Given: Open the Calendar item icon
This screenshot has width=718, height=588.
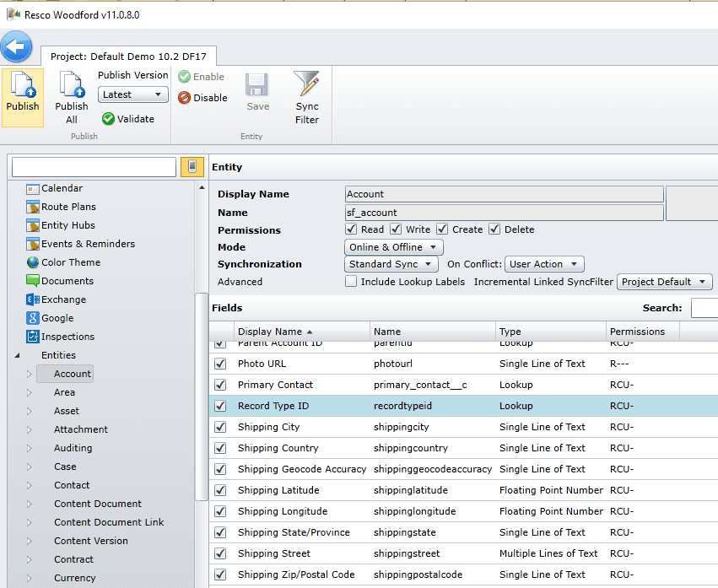Looking at the screenshot, I should point(33,189).
